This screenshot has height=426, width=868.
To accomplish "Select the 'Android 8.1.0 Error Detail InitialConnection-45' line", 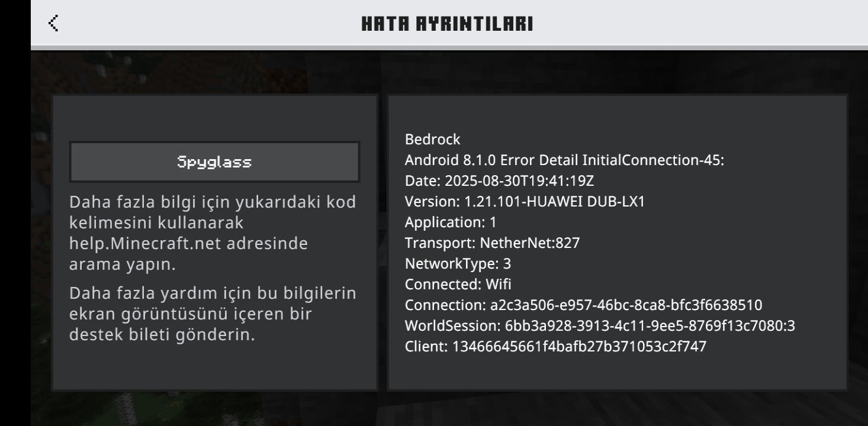I will pyautogui.click(x=564, y=160).
